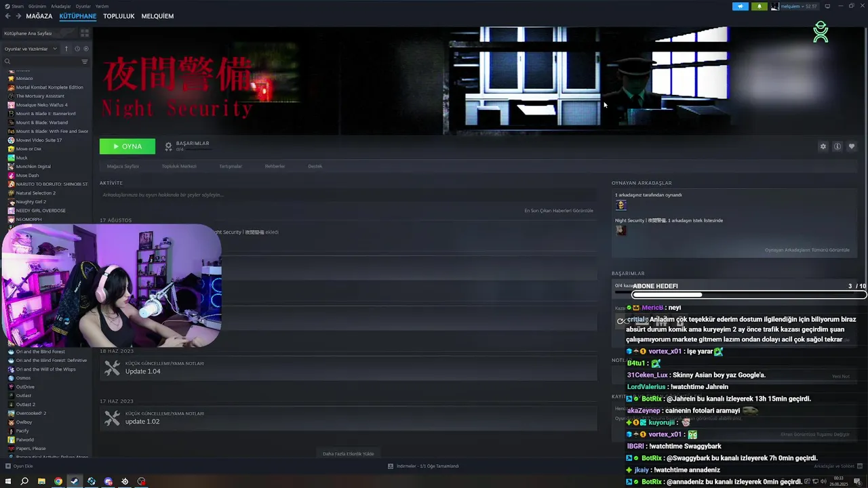Image resolution: width=868 pixels, height=488 pixels.
Task: Open the Destek link
Action: [x=315, y=166]
